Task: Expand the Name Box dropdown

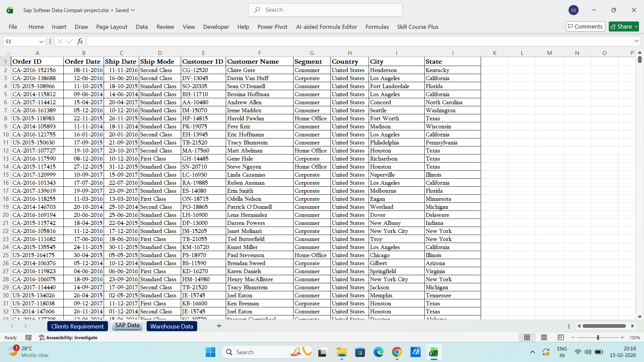Action: coord(41,42)
